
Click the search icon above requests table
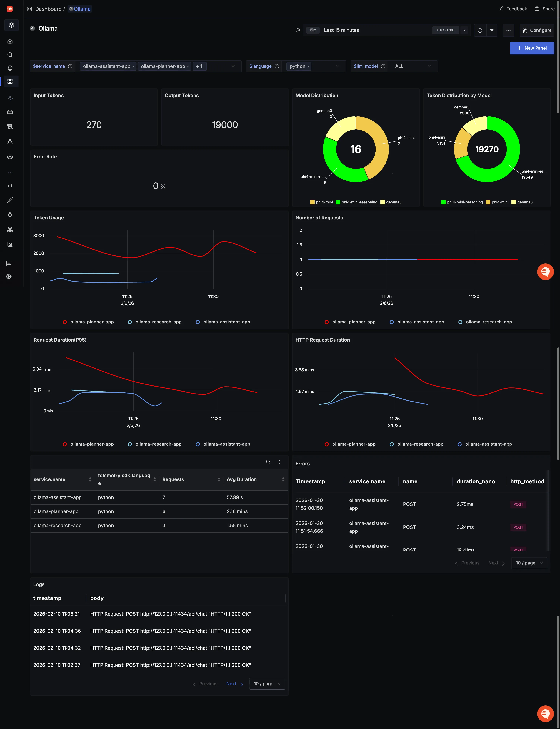coord(268,462)
